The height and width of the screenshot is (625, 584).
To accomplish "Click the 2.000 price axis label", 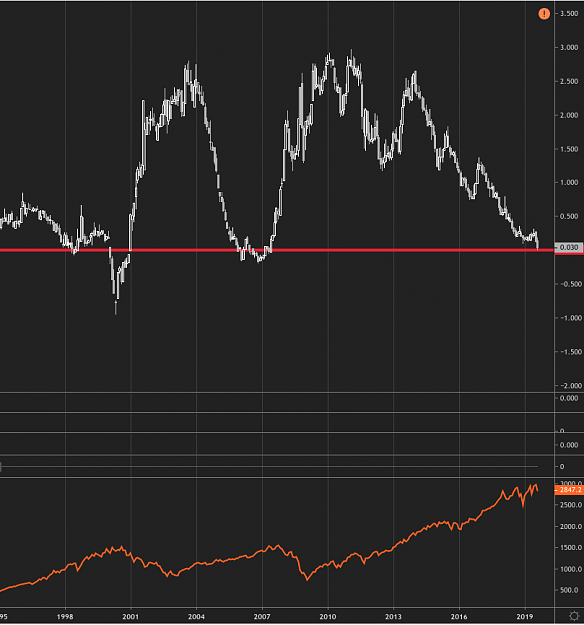I will click(569, 115).
